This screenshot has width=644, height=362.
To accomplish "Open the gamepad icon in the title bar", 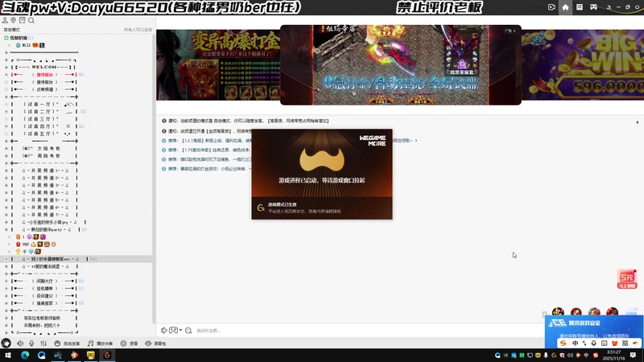I will point(593,7).
